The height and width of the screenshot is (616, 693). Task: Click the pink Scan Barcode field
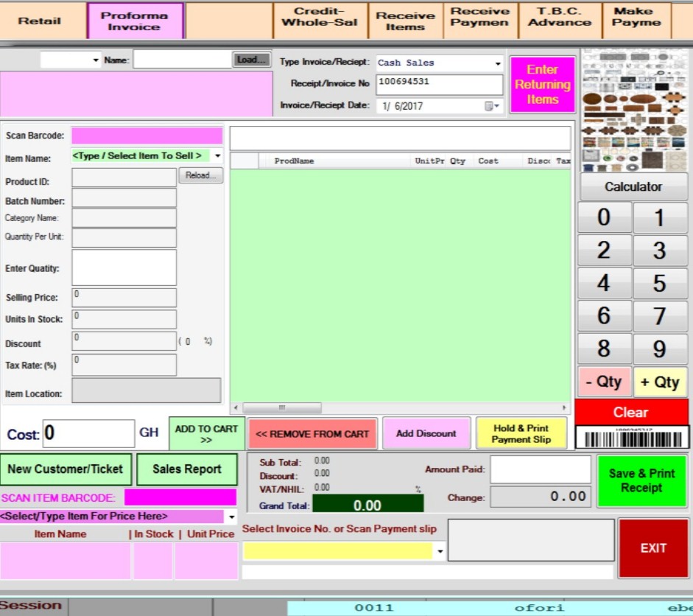147,136
